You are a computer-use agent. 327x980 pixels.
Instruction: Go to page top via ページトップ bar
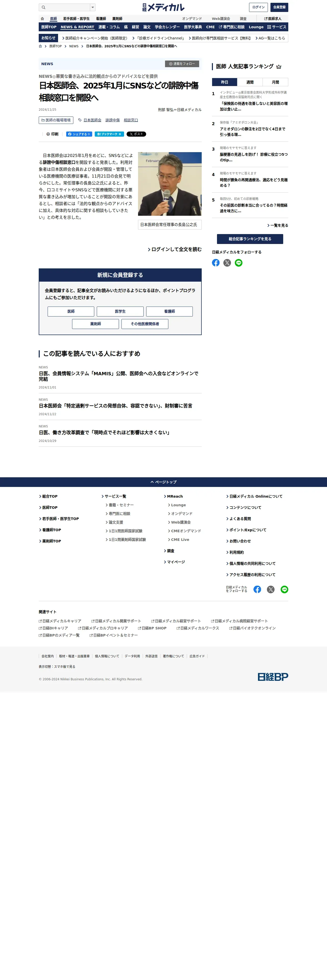pyautogui.click(x=163, y=482)
